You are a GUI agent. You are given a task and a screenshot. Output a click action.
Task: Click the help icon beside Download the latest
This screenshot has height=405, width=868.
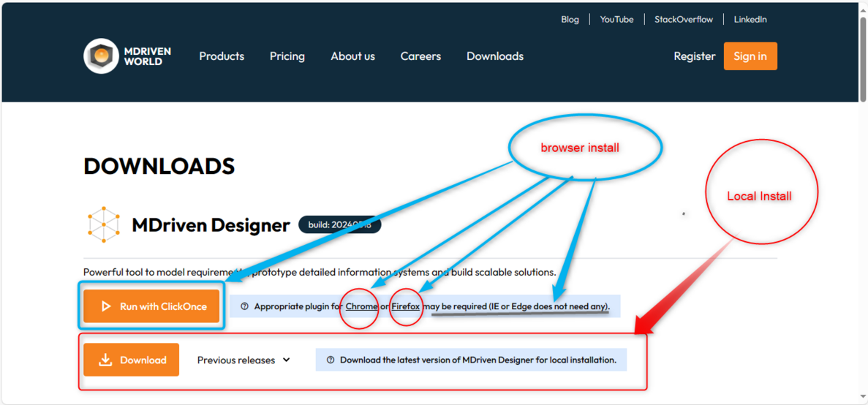coord(331,360)
